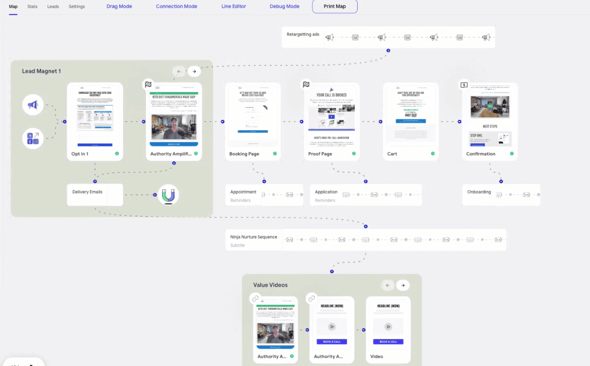Click the Value Videos group title
The width and height of the screenshot is (590, 366).
click(x=270, y=285)
